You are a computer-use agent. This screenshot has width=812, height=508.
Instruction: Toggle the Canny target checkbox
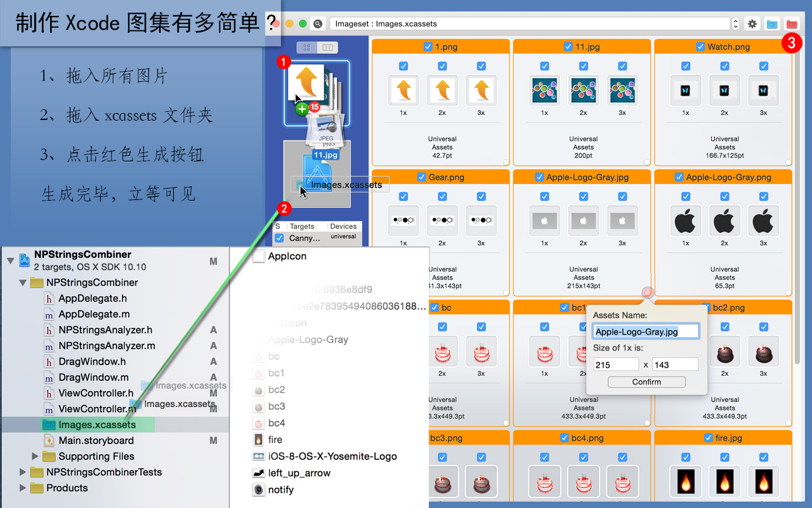(x=279, y=238)
